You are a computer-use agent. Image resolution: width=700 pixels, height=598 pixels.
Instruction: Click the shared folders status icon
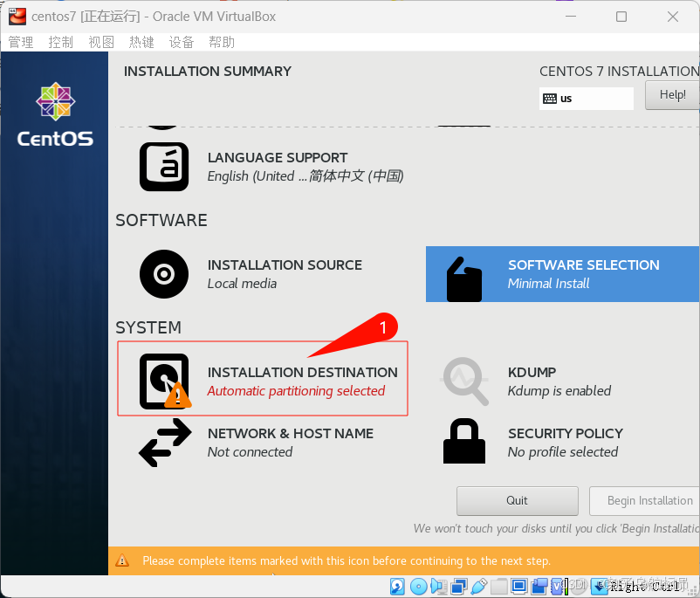tap(499, 586)
